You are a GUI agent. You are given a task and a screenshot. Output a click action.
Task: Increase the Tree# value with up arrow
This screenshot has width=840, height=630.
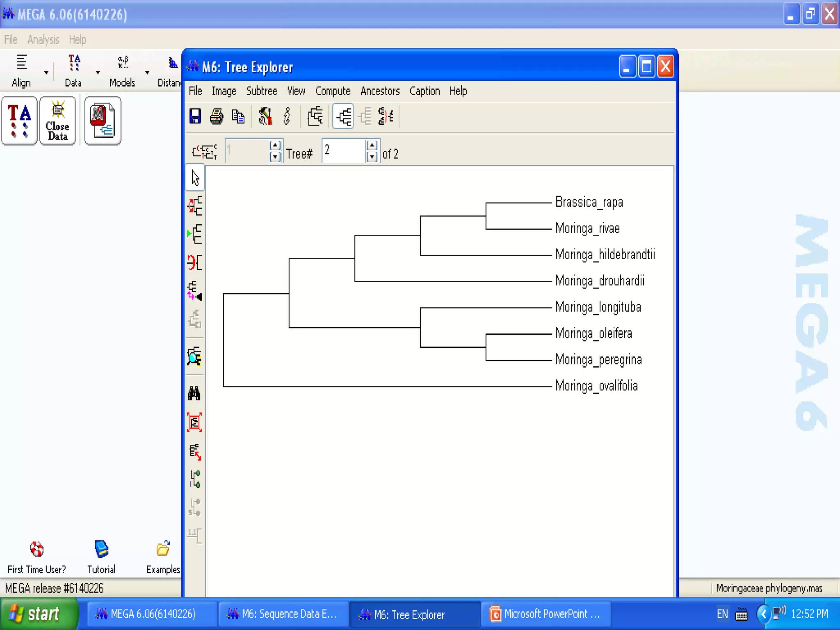(372, 145)
